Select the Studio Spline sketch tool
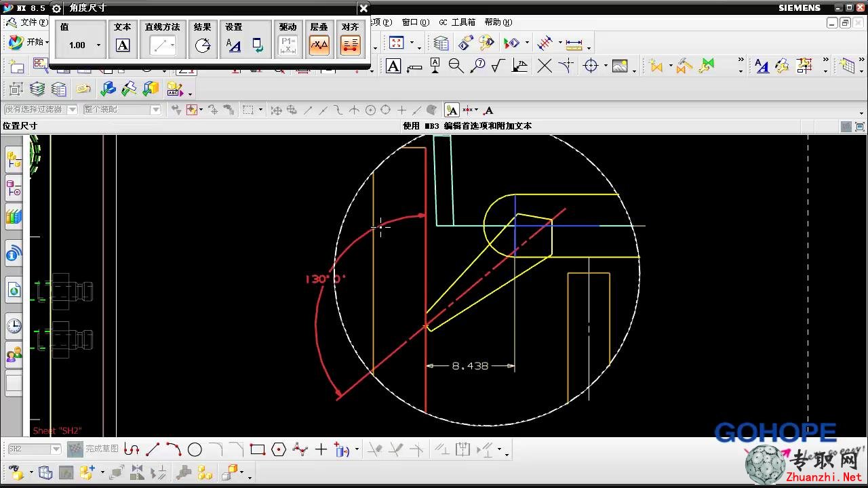Image resolution: width=868 pixels, height=488 pixels. click(x=300, y=449)
